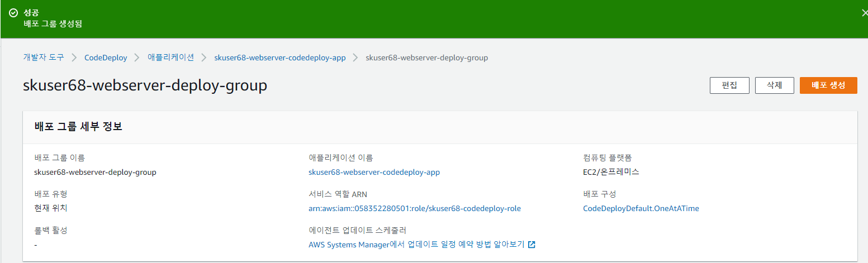Viewport: 868px width, 263px height.
Task: Click the 롤백 활성 label
Action: coord(51,231)
